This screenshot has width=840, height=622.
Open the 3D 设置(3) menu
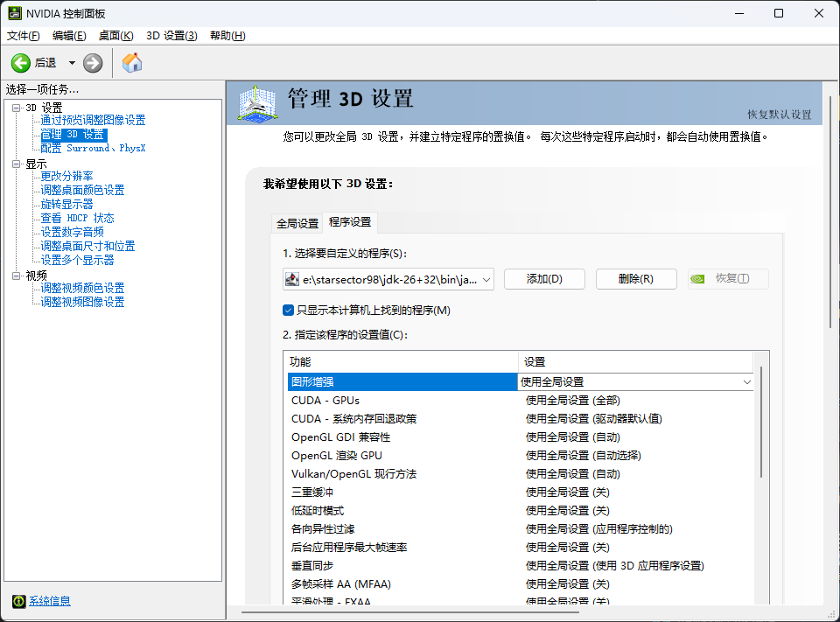(172, 35)
